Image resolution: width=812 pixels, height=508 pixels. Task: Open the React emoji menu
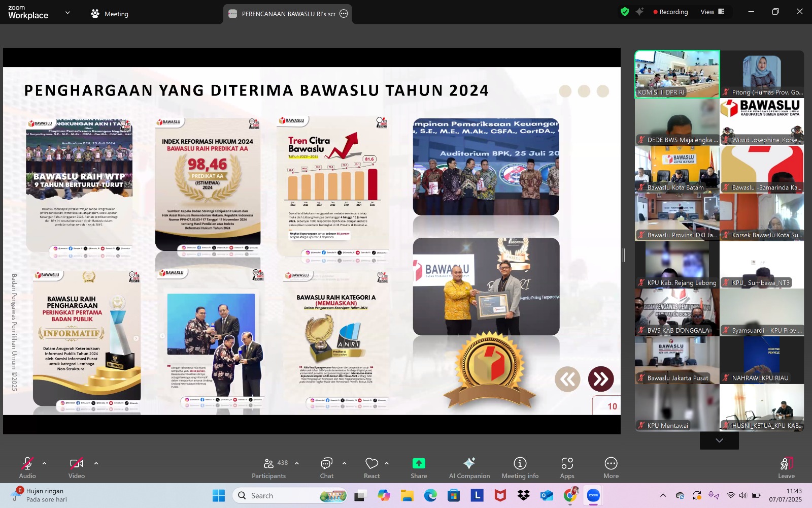point(371,467)
